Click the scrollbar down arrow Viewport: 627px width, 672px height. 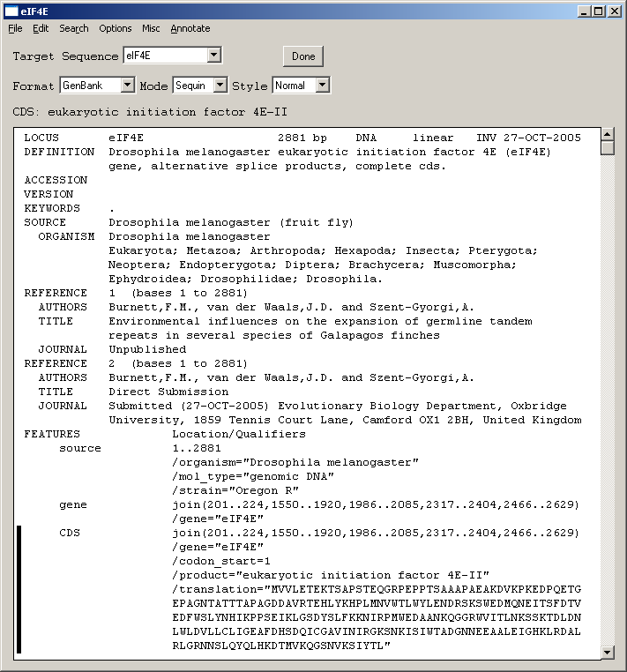607,652
